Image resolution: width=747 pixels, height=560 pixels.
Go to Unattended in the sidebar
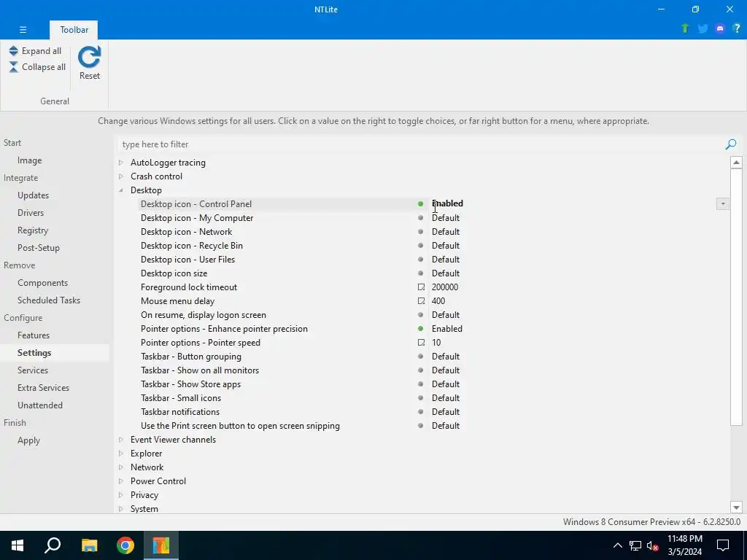click(x=40, y=405)
